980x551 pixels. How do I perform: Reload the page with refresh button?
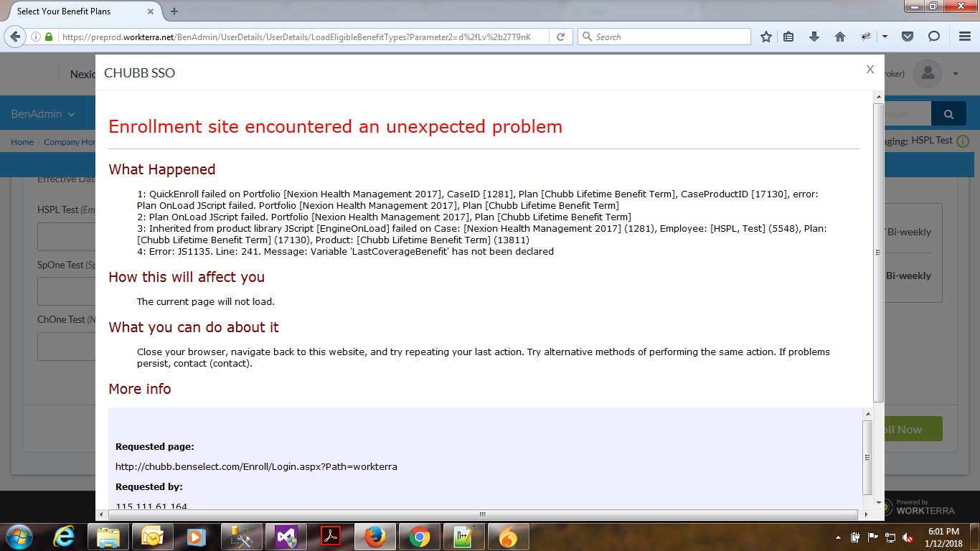(561, 37)
